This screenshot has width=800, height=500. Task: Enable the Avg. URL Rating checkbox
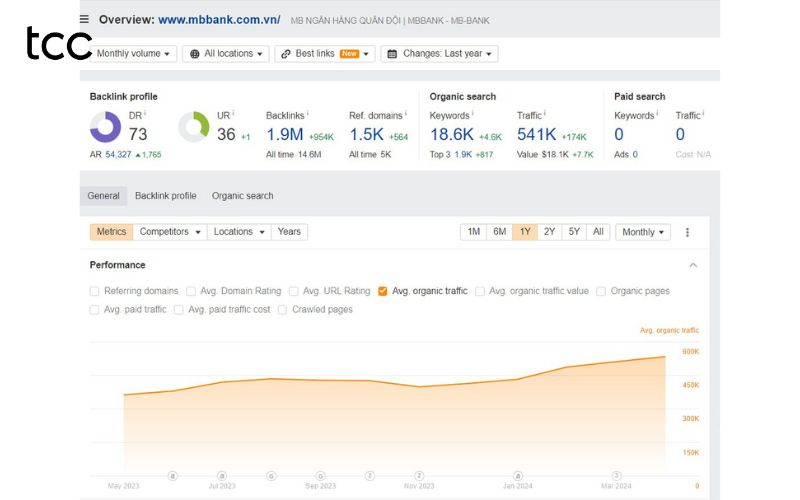coord(293,291)
